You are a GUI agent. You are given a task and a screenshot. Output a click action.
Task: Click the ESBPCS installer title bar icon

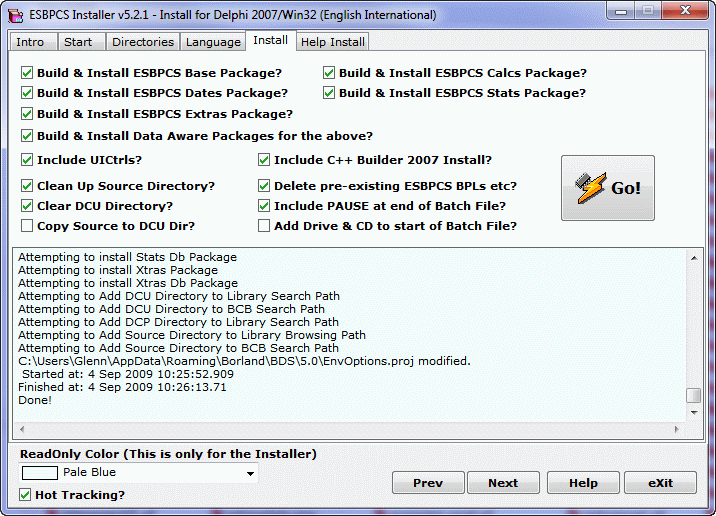(x=16, y=15)
